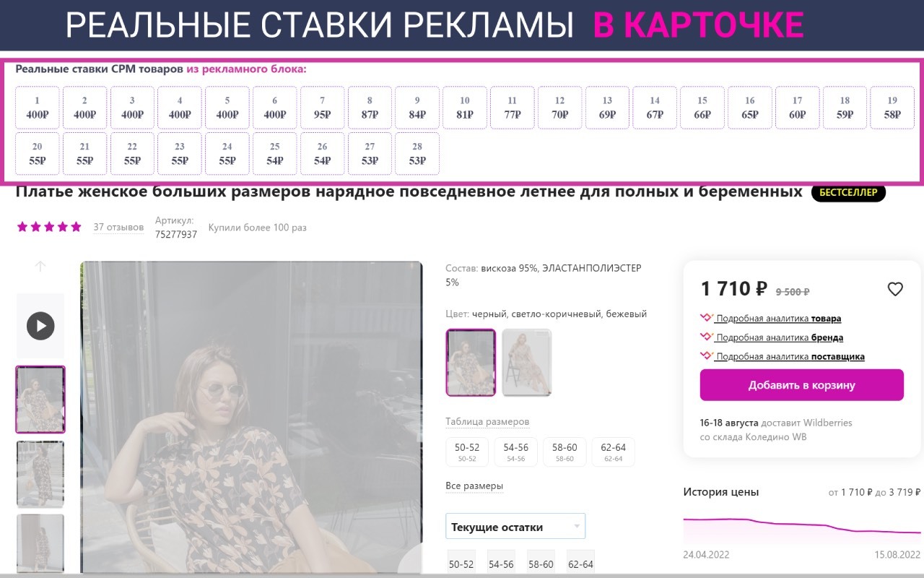Click Добавить в корзину button
The image size is (924, 578).
click(802, 385)
